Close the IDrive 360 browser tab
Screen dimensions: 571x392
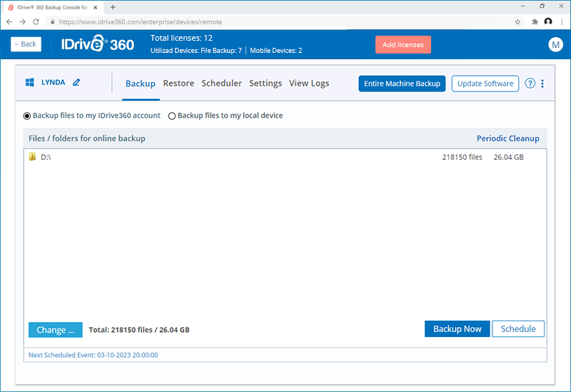(96, 7)
